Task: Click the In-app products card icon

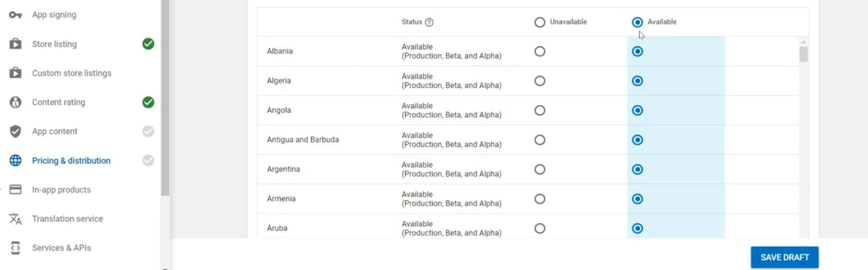Action: pos(16,190)
